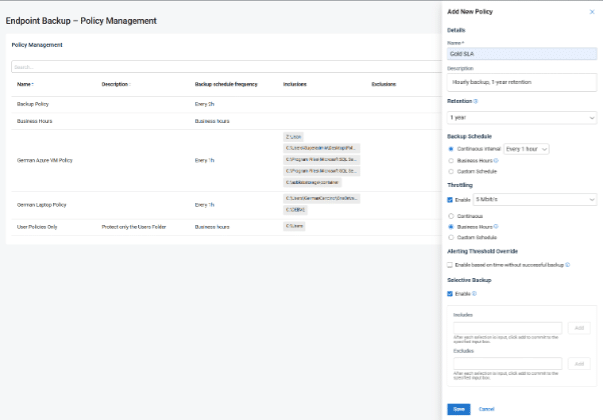Screen dimensions: 604x420
Task: Select Business Hours backup schedule option
Action: (x=451, y=161)
